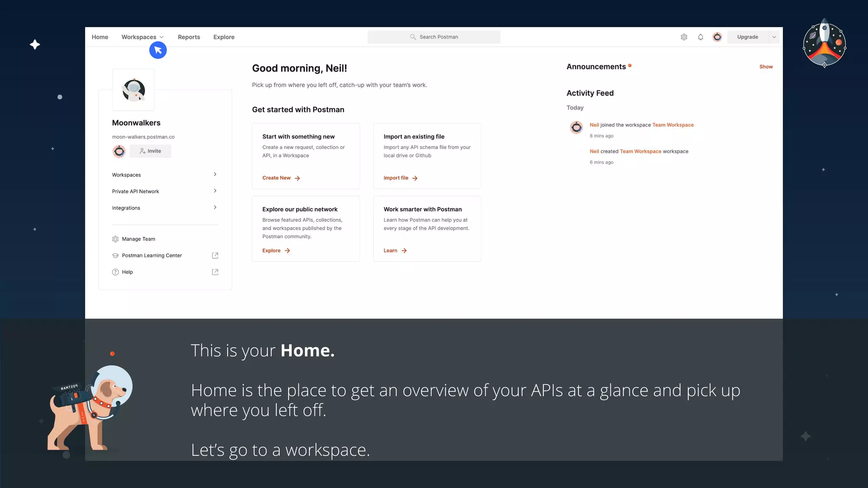Viewport: 868px width, 488px height.
Task: Click the Import file link
Action: pos(396,178)
